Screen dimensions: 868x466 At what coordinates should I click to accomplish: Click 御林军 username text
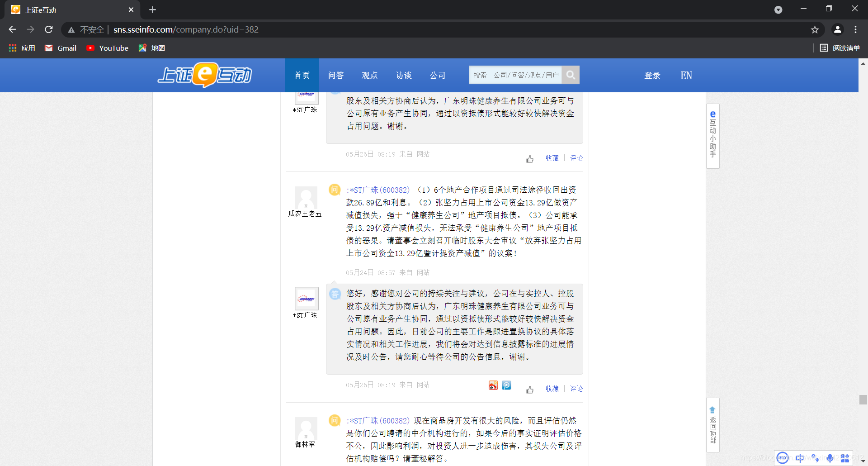click(x=305, y=445)
